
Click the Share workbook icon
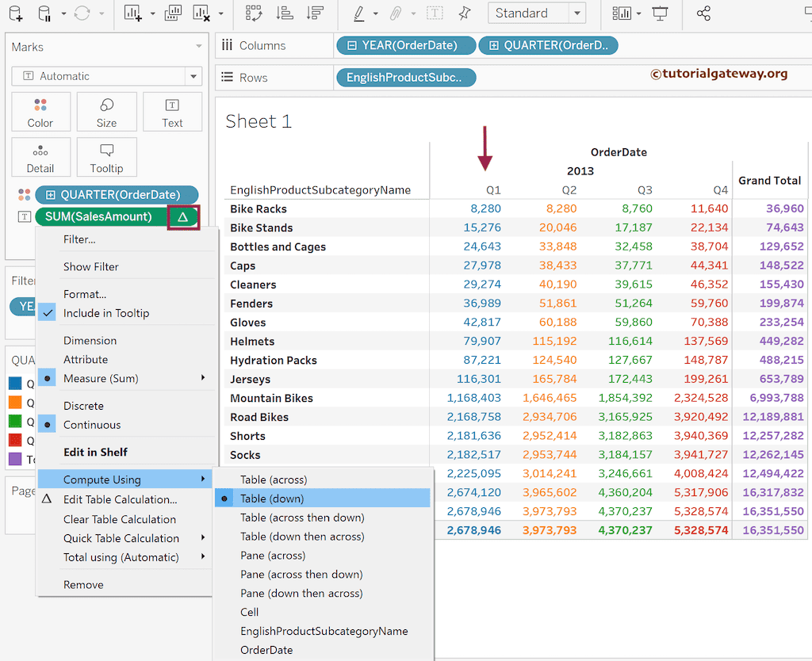tap(703, 13)
